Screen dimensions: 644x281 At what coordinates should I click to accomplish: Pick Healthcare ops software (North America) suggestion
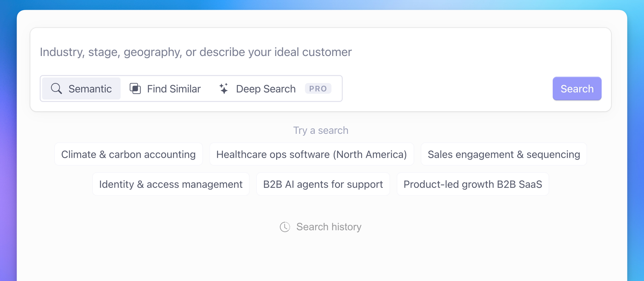point(312,154)
